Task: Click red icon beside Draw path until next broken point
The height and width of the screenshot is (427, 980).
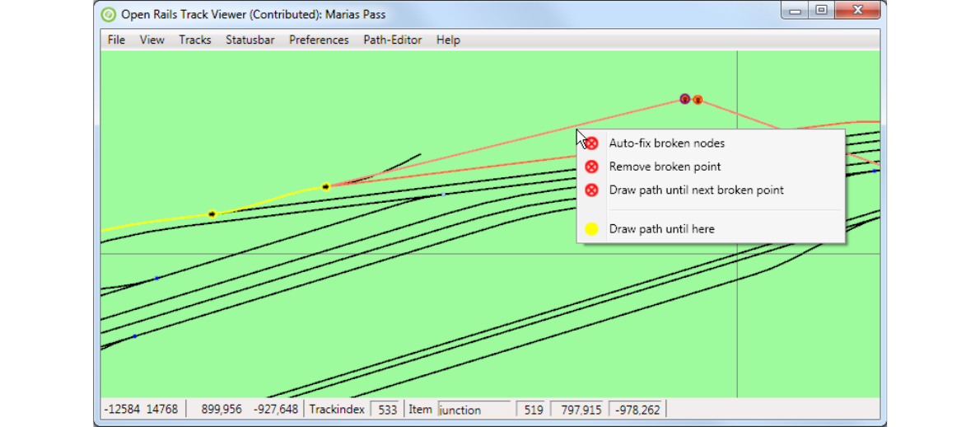Action: pyautogui.click(x=591, y=190)
